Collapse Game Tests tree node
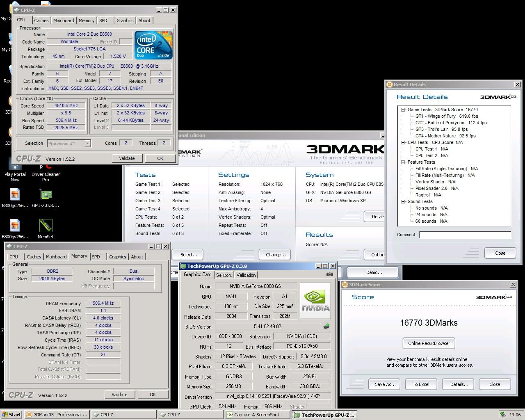Screen dimensions: 525x420 click(x=403, y=110)
